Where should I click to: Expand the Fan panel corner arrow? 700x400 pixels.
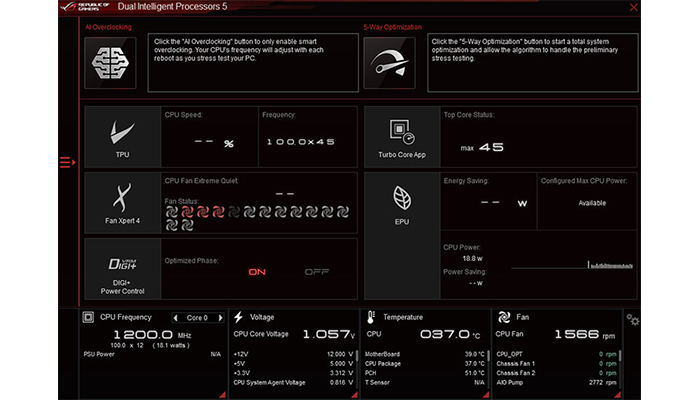[x=618, y=395]
